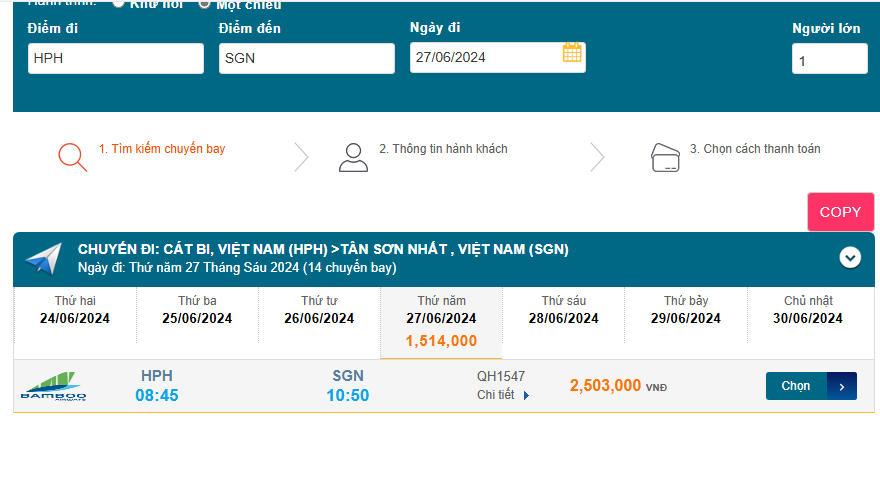Open the calendar date picker icon
The width and height of the screenshot is (880, 499).
click(572, 53)
